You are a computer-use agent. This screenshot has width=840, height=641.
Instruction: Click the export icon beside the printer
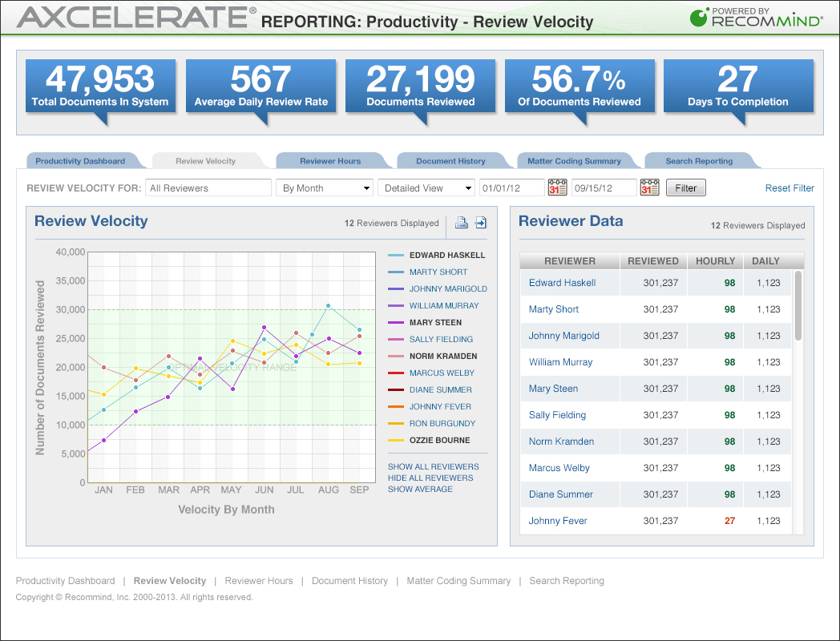[x=481, y=223]
